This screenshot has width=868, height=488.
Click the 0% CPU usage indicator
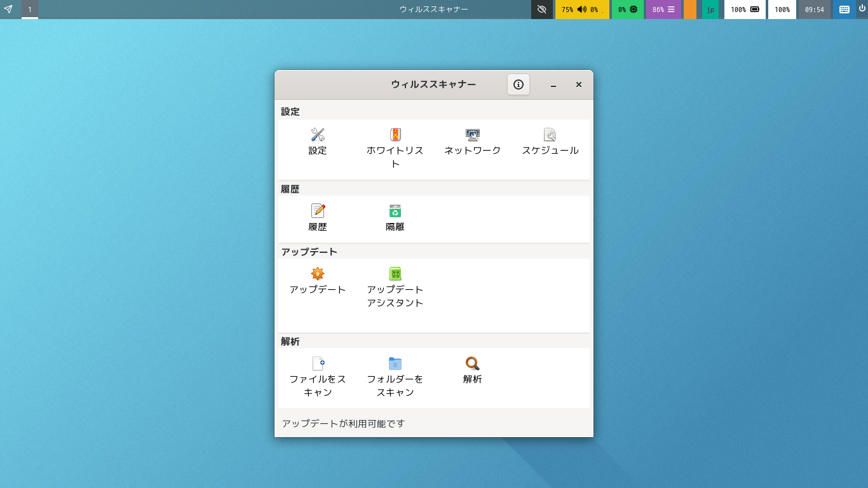628,10
